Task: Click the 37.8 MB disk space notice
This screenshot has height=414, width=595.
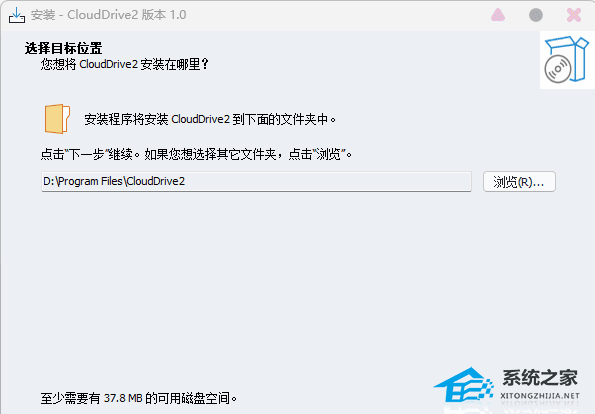Action: point(139,398)
